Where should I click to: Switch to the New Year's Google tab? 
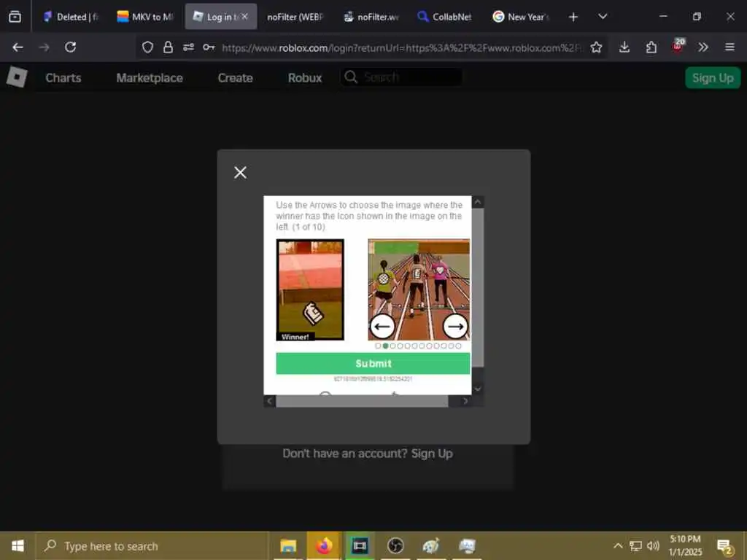[520, 17]
